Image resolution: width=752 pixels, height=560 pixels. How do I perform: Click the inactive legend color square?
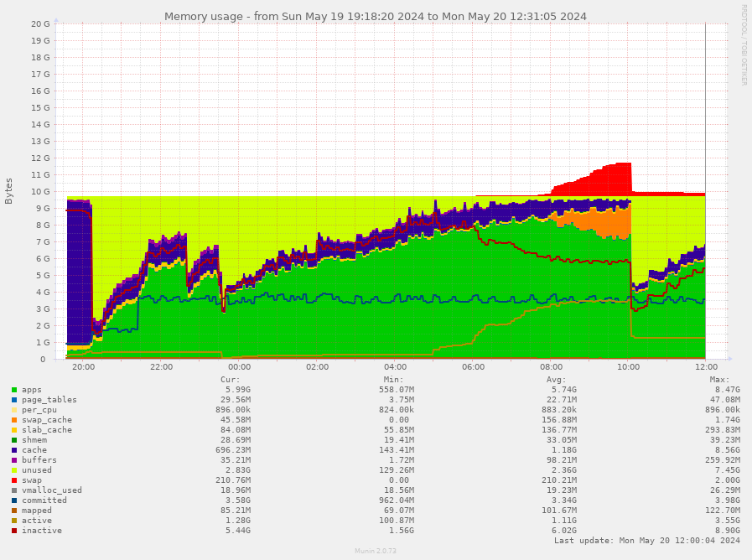coord(14,531)
